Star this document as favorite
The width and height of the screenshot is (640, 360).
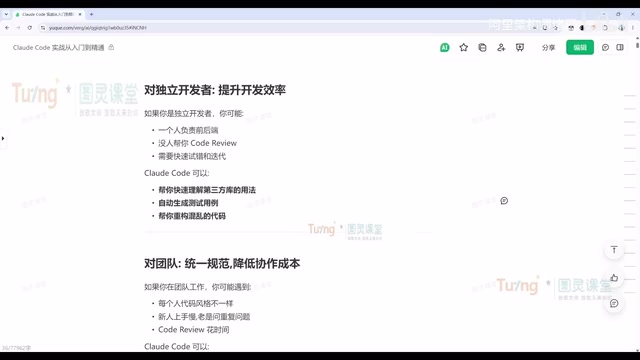[x=463, y=47]
